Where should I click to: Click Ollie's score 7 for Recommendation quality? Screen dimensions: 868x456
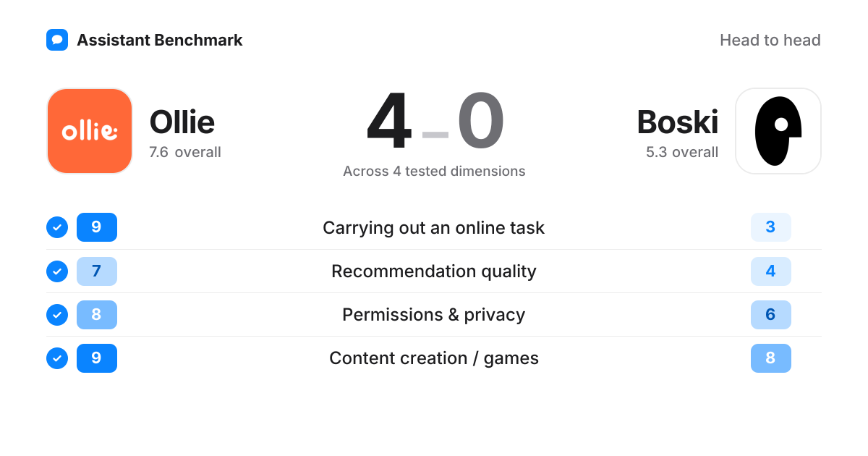pyautogui.click(x=97, y=271)
